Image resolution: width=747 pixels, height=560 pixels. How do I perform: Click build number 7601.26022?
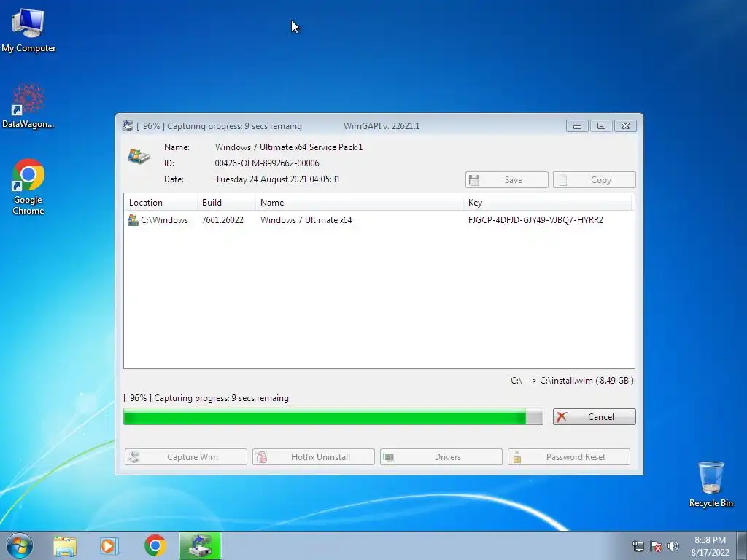coord(222,220)
